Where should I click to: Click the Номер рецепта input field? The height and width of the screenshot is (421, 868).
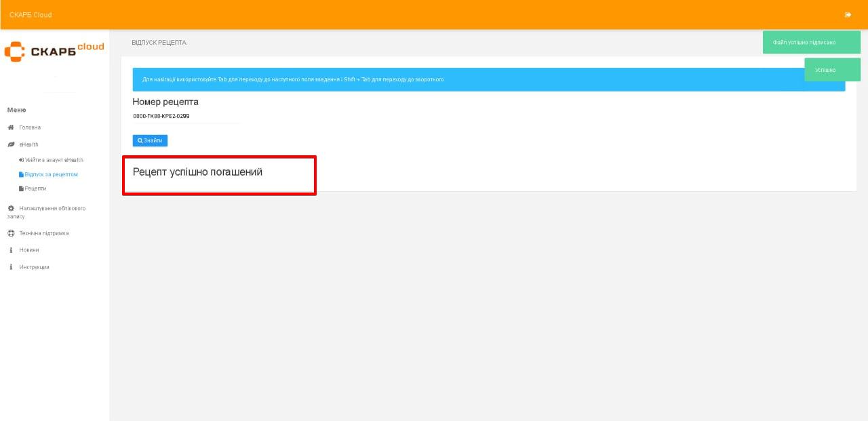pyautogui.click(x=186, y=116)
